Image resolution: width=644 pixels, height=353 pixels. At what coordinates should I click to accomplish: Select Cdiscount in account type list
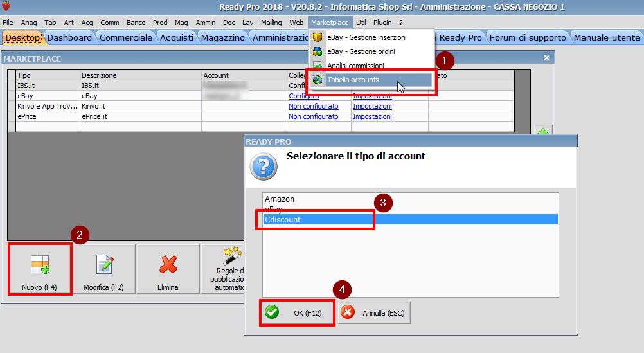410,219
